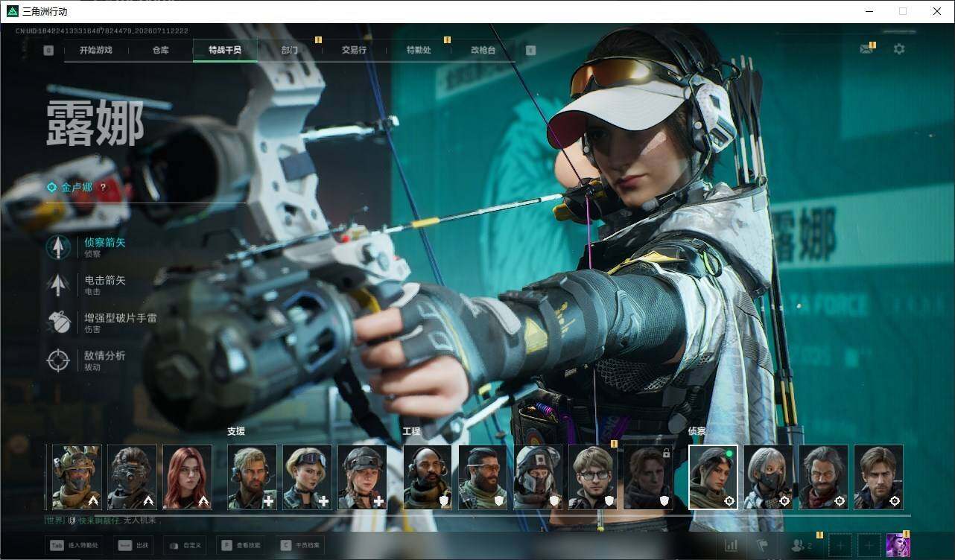Image resolution: width=955 pixels, height=560 pixels.
Task: Open the 交易行 tab
Action: 354,51
